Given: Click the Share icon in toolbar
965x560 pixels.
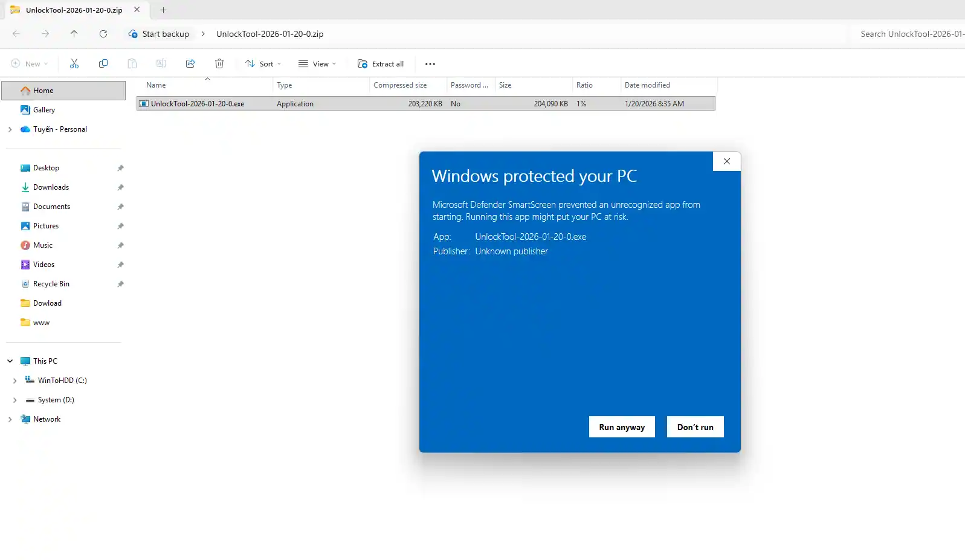Looking at the screenshot, I should tap(190, 63).
